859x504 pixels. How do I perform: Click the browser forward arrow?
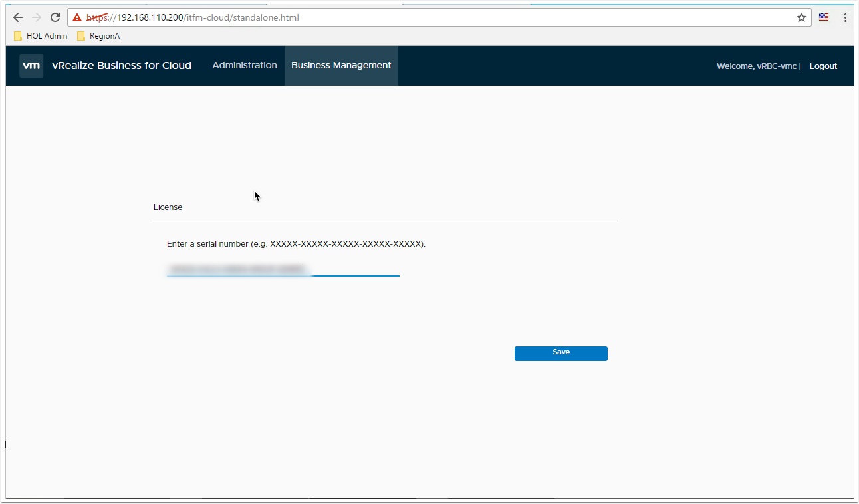click(37, 18)
